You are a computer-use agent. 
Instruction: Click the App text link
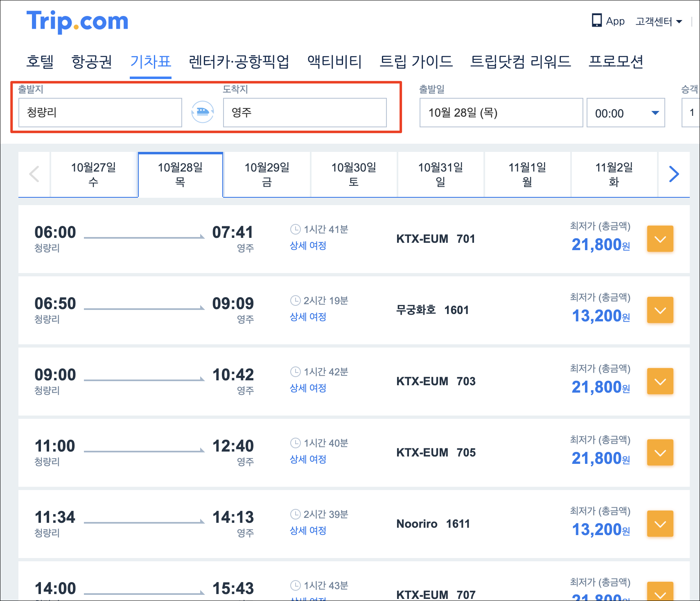(615, 21)
